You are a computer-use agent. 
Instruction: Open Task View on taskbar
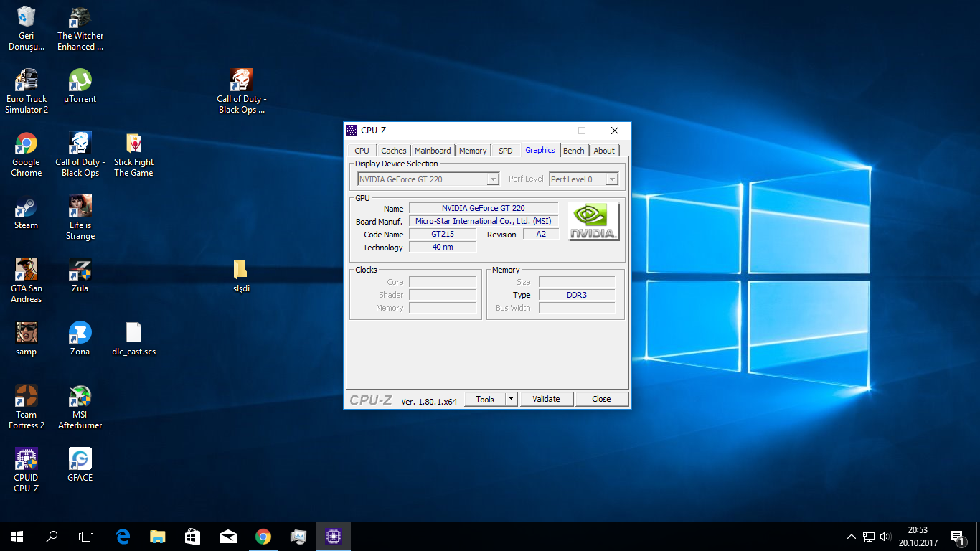click(86, 536)
